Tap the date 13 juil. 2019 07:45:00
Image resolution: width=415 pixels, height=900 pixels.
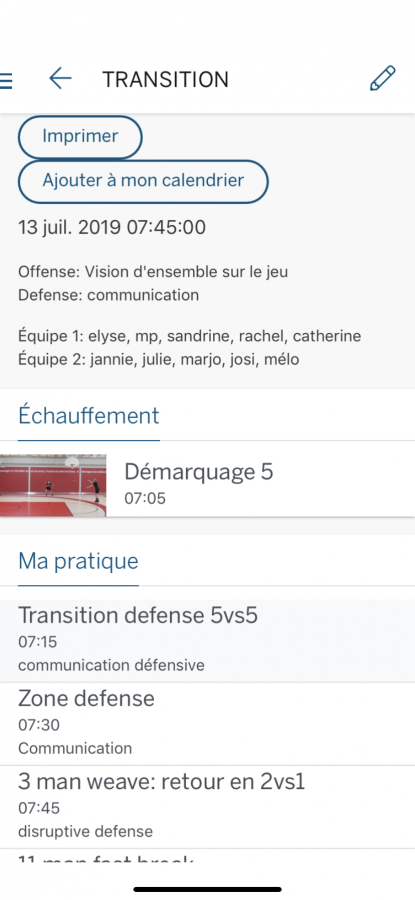coord(112,228)
